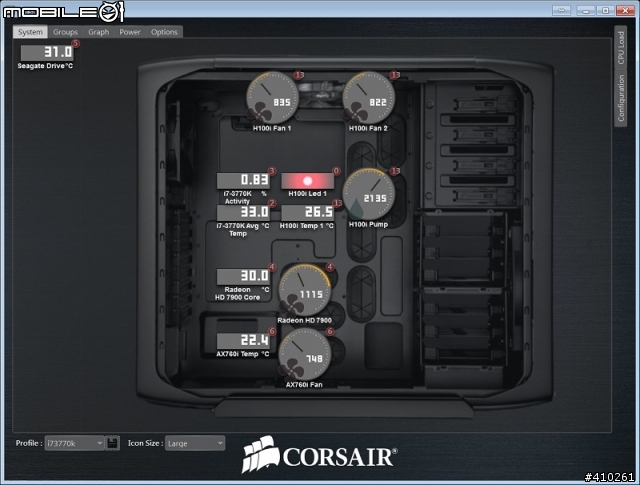This screenshot has width=640, height=485.
Task: Click the 'H100i Fan 1' label
Action: 272,129
